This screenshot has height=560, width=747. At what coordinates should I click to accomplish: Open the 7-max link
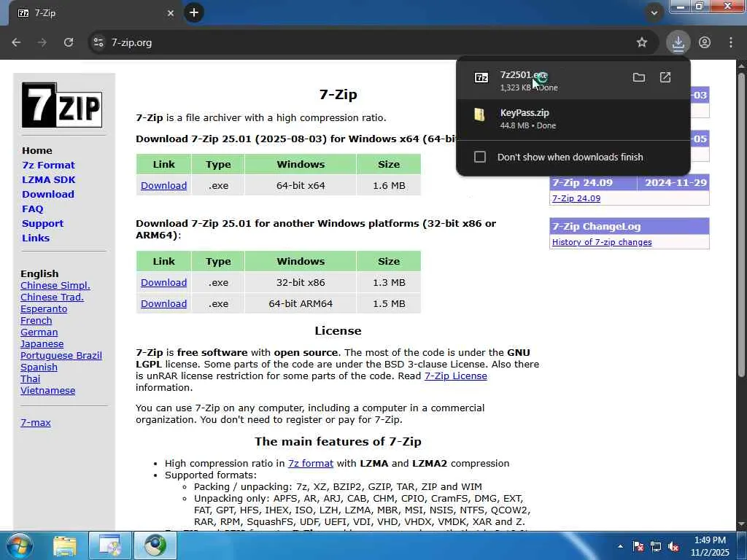[x=35, y=422]
